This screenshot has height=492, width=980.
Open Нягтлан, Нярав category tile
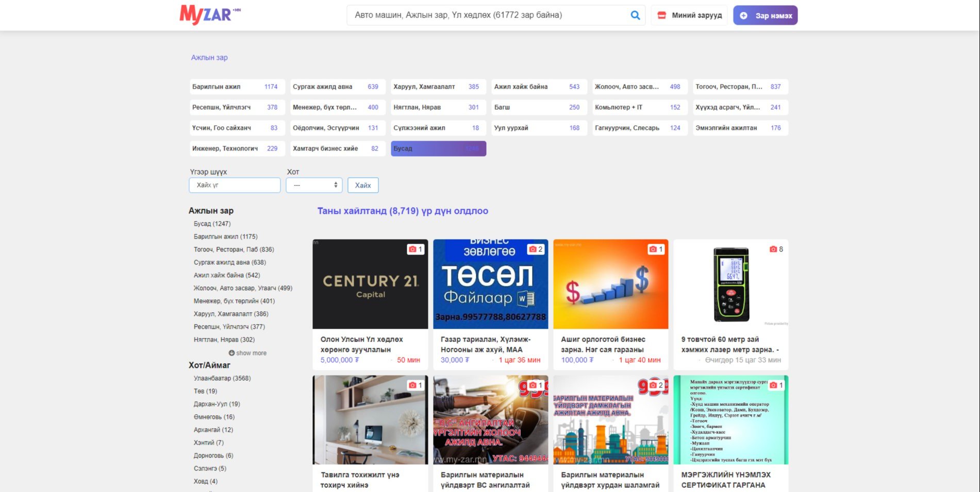point(438,107)
